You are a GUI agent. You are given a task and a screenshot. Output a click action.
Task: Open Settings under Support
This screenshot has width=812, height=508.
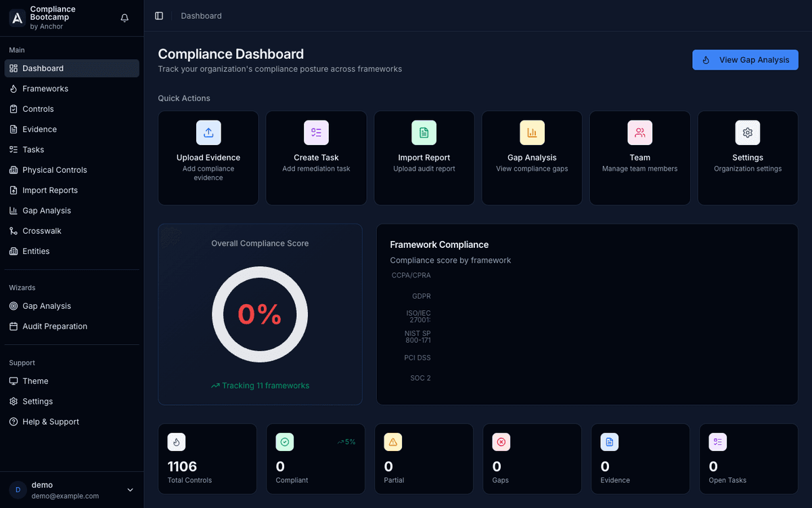pyautogui.click(x=72, y=402)
